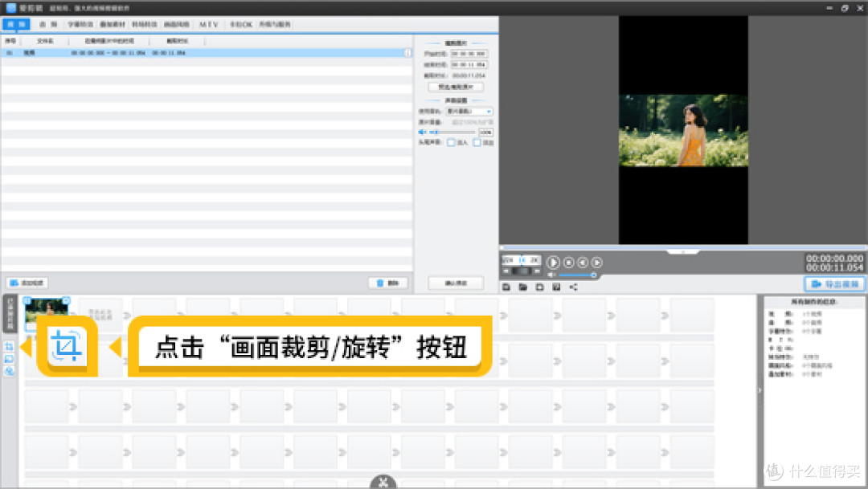This screenshot has width=868, height=489.
Task: Open the audio track (使用音轨) dropdown
Action: (469, 111)
